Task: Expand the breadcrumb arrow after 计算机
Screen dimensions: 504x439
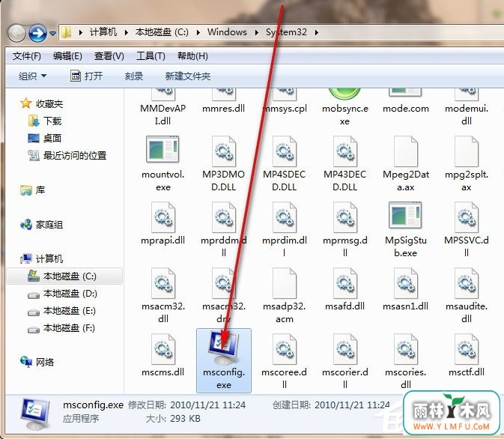Action: pos(126,32)
